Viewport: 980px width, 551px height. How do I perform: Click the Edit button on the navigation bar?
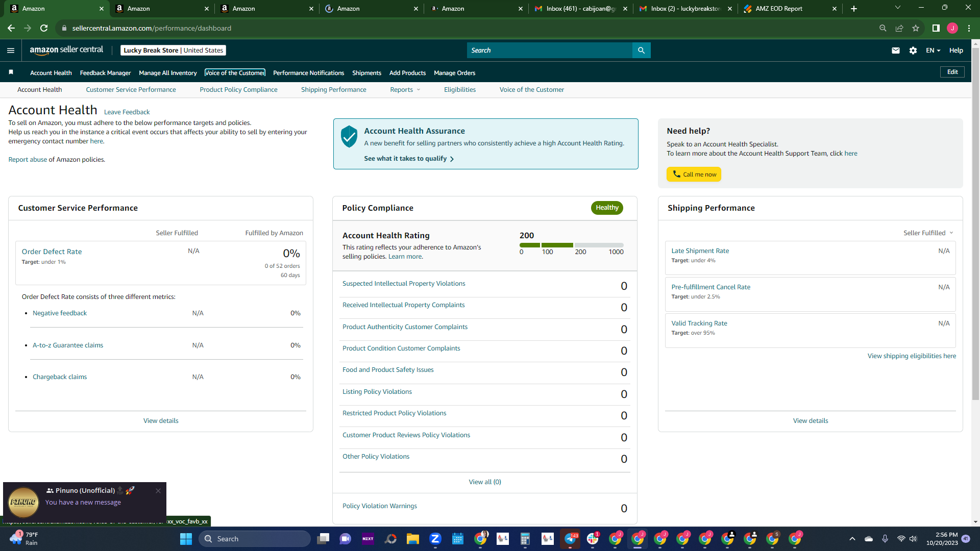952,72
